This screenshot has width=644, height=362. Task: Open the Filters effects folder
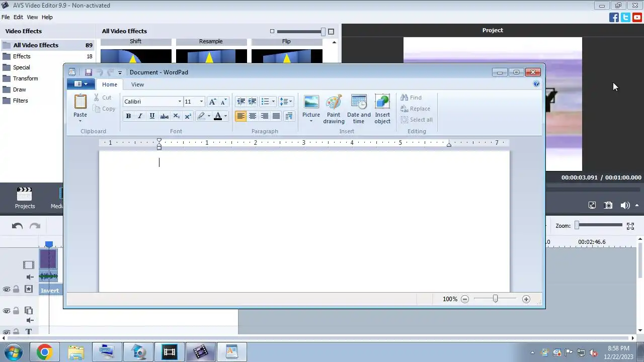pyautogui.click(x=48, y=101)
